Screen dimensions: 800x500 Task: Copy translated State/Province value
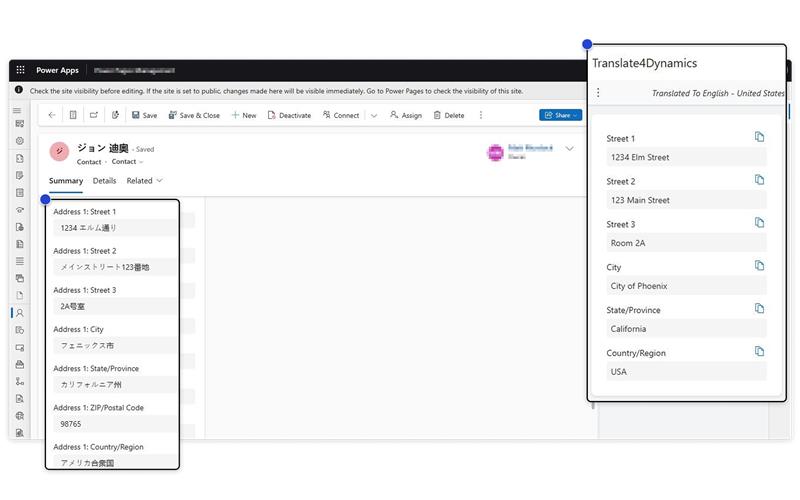759,308
